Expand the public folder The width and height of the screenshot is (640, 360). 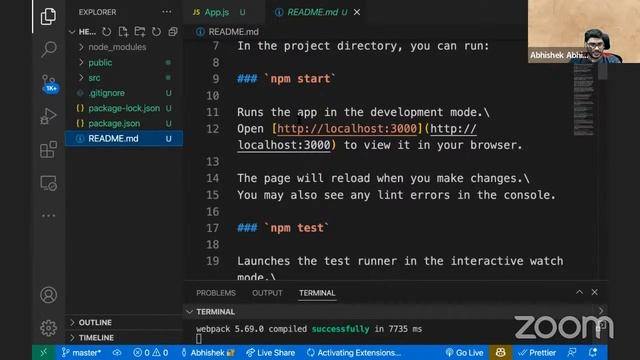124,62
